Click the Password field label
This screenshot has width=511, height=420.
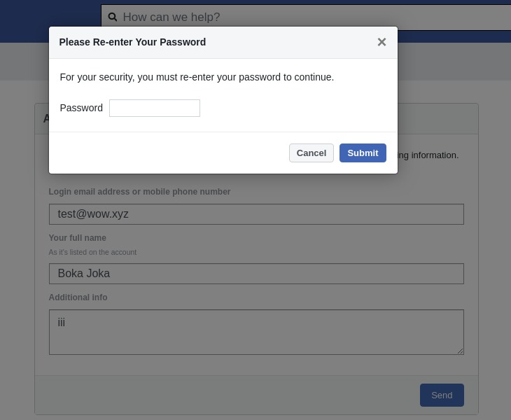click(81, 108)
